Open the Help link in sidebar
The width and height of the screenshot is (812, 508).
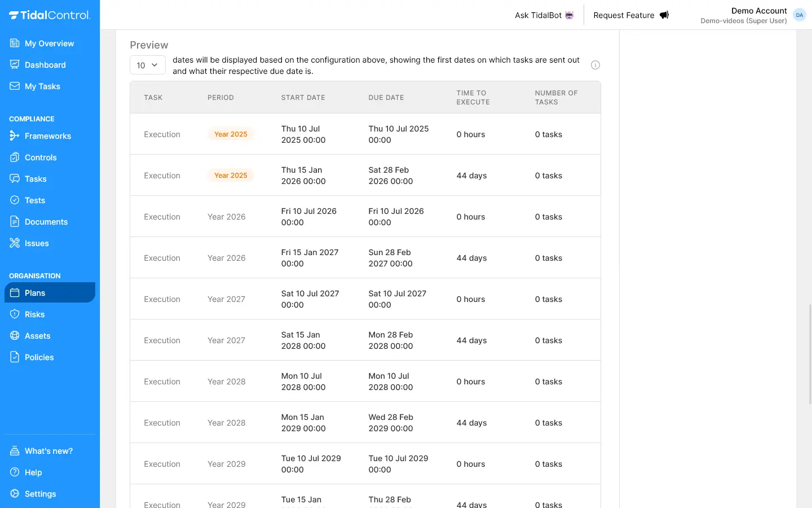coord(33,472)
